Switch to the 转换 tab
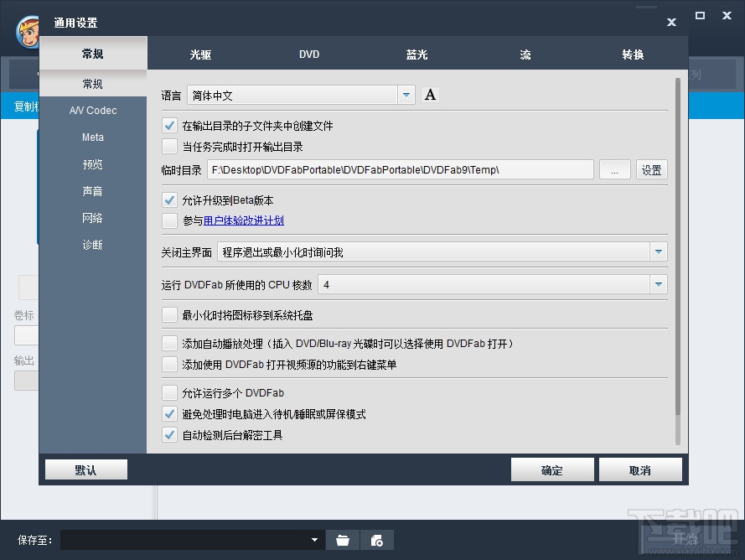745x560 pixels. click(632, 54)
